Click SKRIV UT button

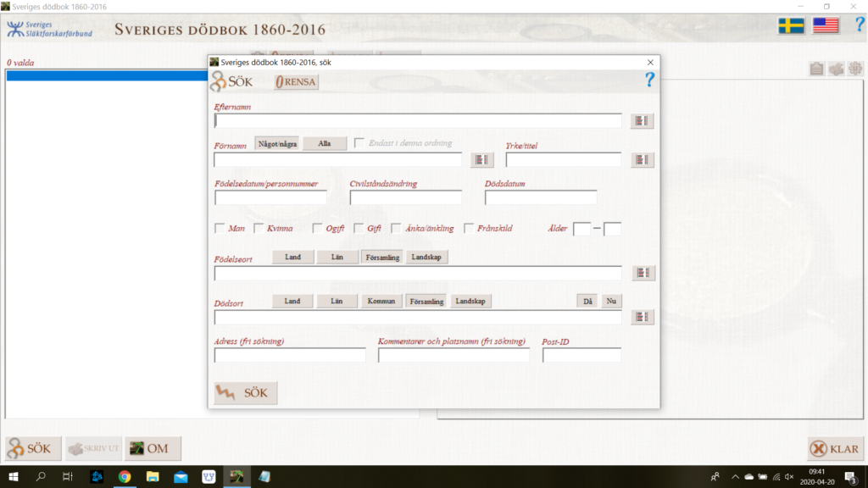(x=93, y=449)
